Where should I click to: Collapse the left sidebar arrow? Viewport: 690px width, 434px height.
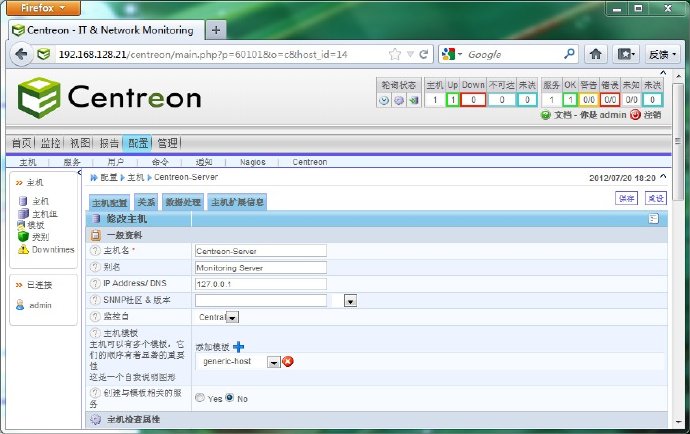tap(79, 173)
